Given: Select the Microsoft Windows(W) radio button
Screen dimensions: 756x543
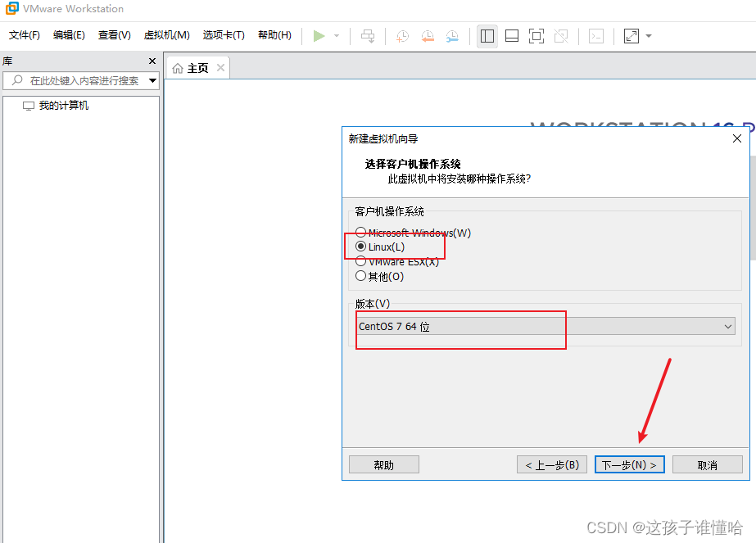Looking at the screenshot, I should point(360,232).
